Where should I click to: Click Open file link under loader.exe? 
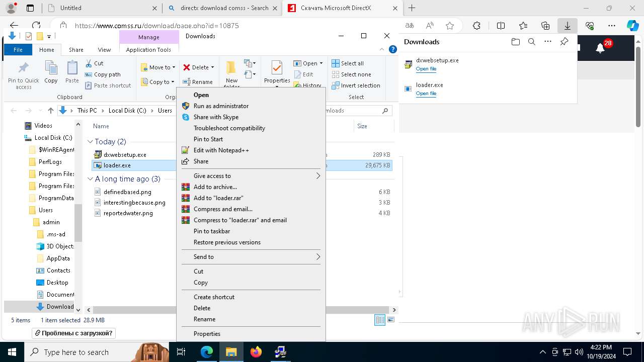pos(426,94)
